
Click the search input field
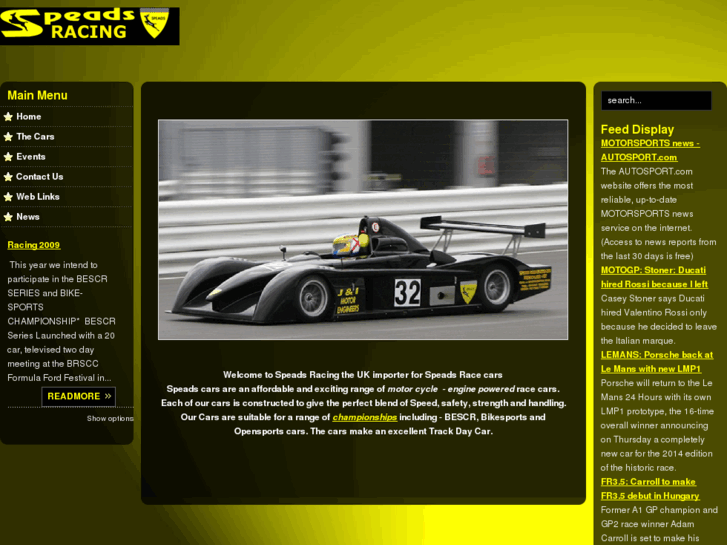[x=656, y=100]
